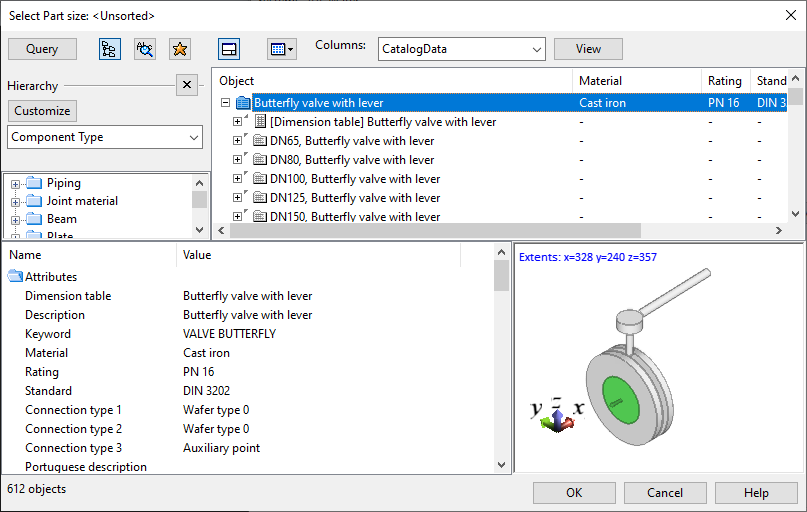
Task: Toggle the hierarchy tree view icon
Action: [110, 49]
